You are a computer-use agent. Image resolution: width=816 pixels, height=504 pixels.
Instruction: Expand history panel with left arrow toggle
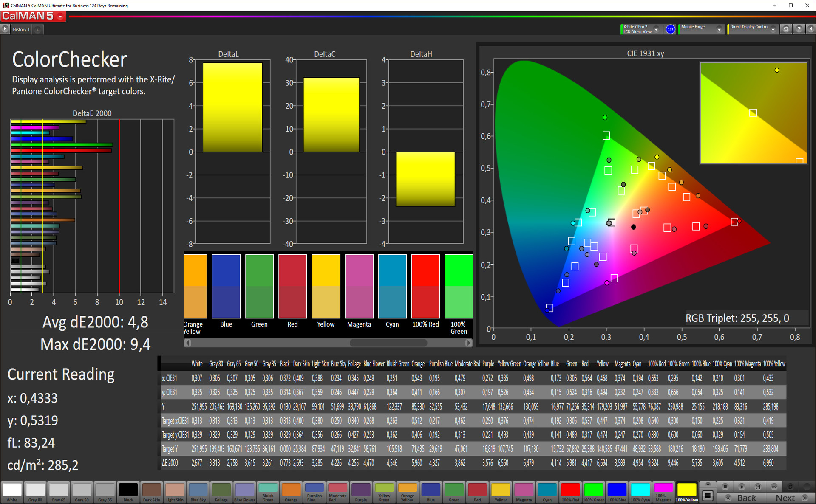[x=5, y=29]
